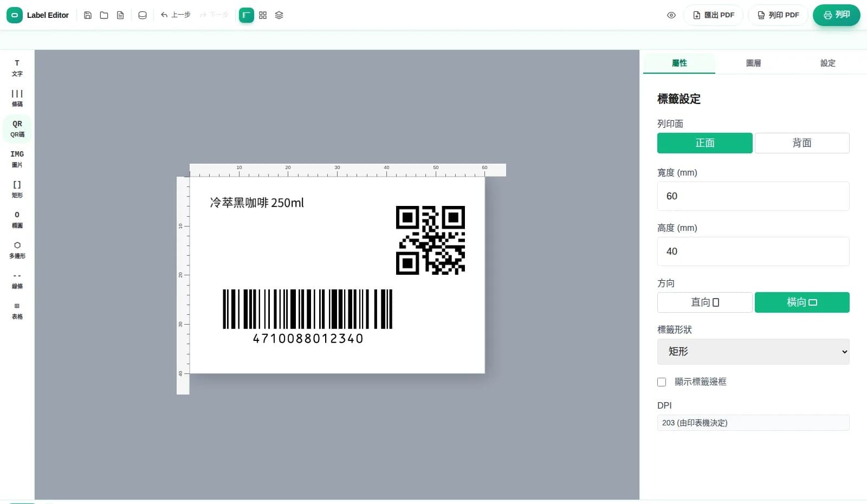Save the label with the floppy disk icon
This screenshot has height=504, width=867.
[x=88, y=15]
